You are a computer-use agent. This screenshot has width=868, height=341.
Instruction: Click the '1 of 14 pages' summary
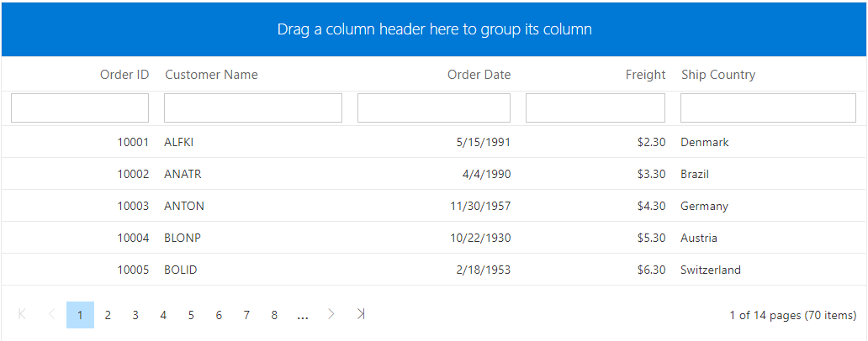[x=793, y=316]
